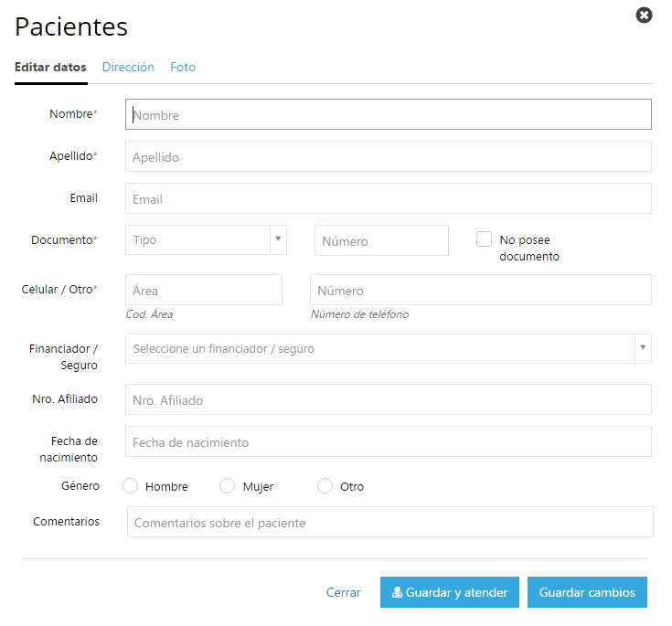
Task: Click the doctor icon on Guardar y atender
Action: [397, 592]
